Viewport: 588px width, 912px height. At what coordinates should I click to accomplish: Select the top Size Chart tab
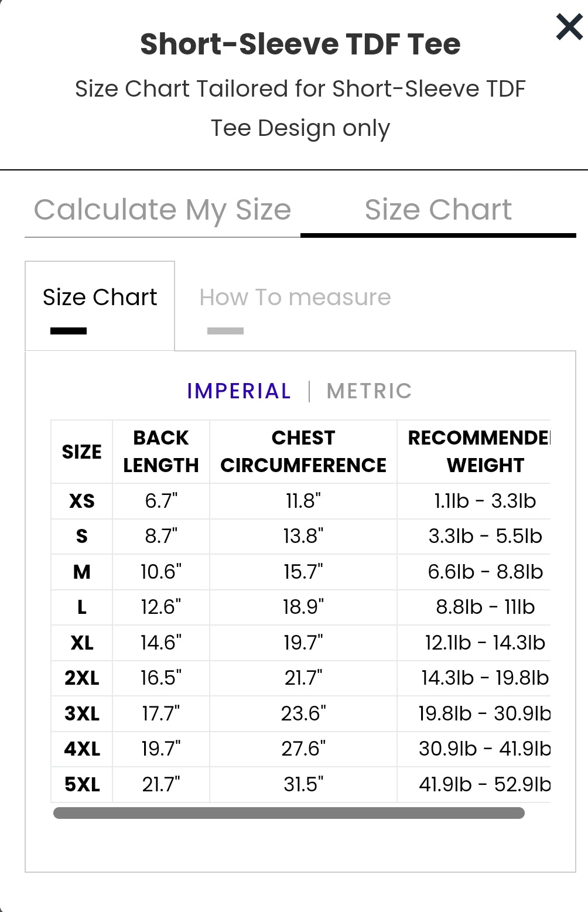437,210
